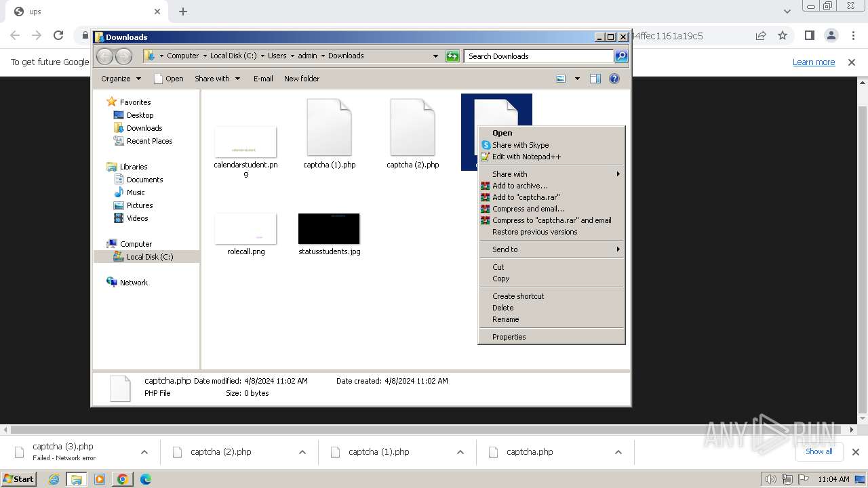Click Users in the address breadcrumb
The width and height of the screenshot is (868, 488).
[x=277, y=56]
